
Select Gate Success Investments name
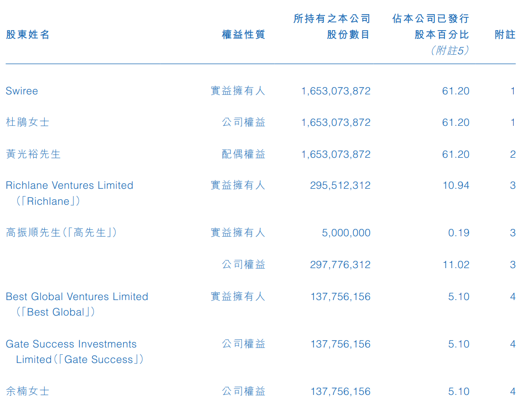point(71,344)
